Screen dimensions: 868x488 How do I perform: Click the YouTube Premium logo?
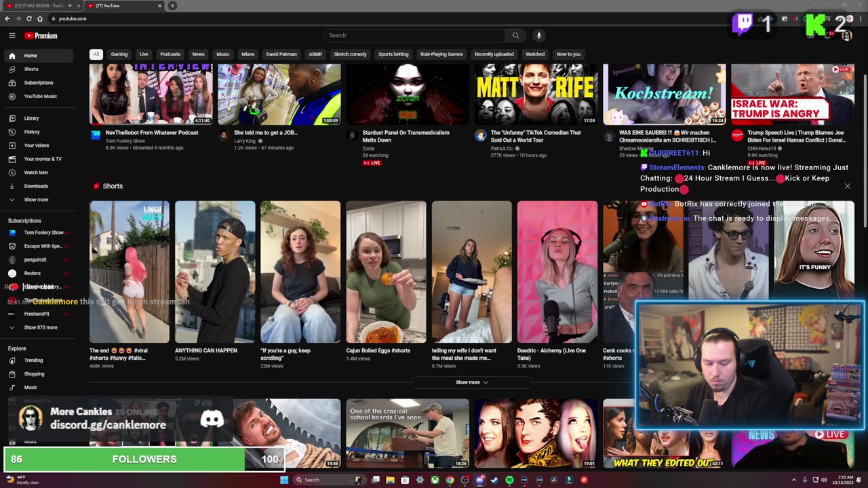pos(41,35)
